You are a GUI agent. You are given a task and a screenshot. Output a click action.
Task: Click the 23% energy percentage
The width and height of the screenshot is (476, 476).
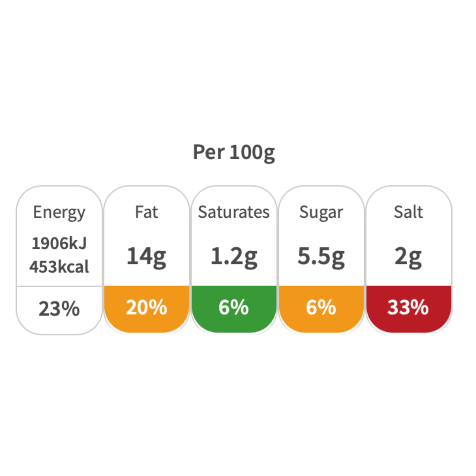(x=59, y=309)
